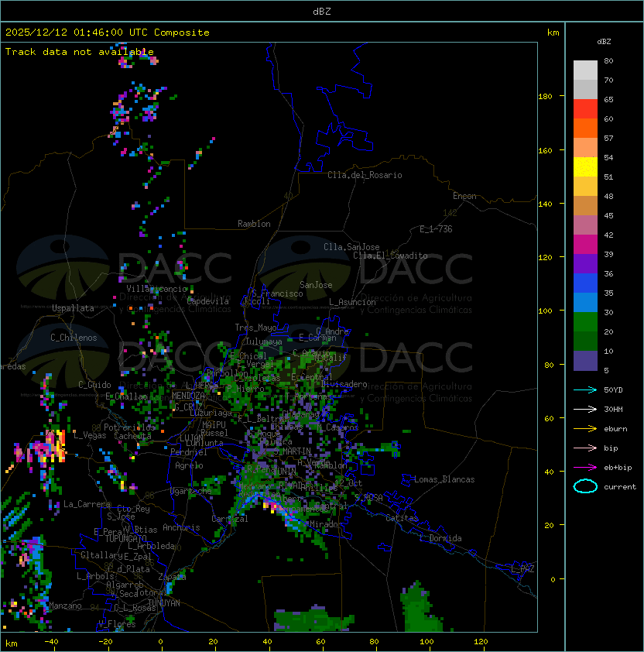The height and width of the screenshot is (652, 644).
Task: Click the yellow eburn arrow icon
Action: tap(585, 429)
